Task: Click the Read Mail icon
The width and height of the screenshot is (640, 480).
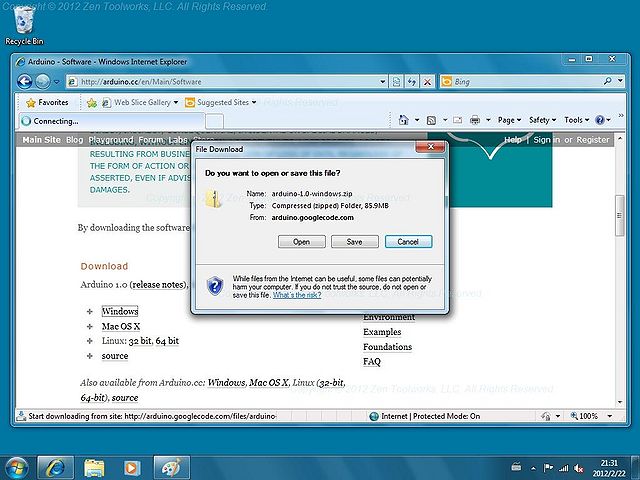Action: (x=458, y=120)
